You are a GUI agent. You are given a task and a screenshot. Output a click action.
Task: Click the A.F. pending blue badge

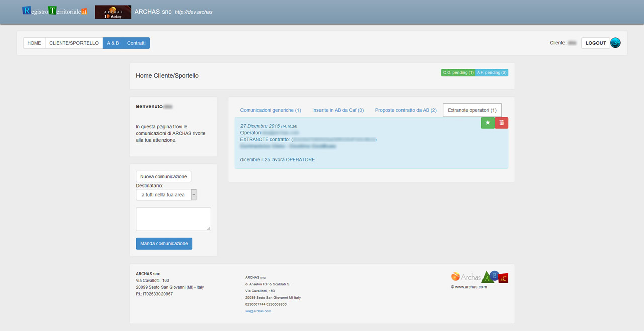pos(492,73)
